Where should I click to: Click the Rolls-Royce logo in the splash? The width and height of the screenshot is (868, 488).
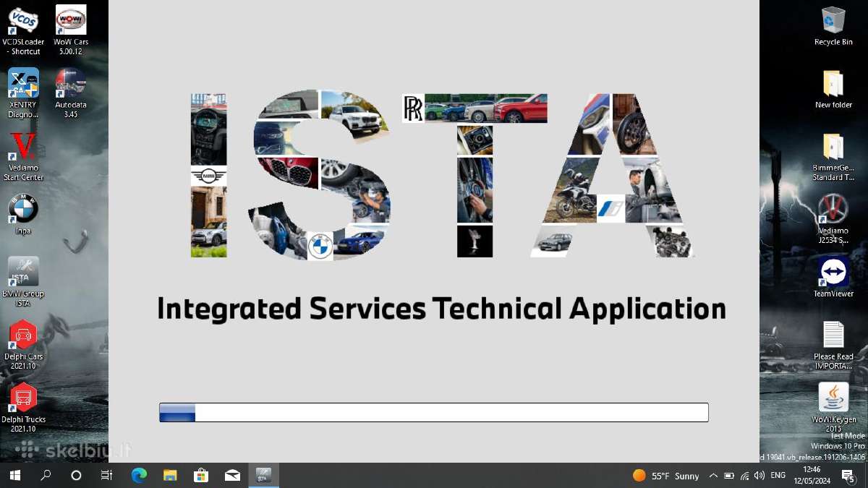pyautogui.click(x=413, y=108)
